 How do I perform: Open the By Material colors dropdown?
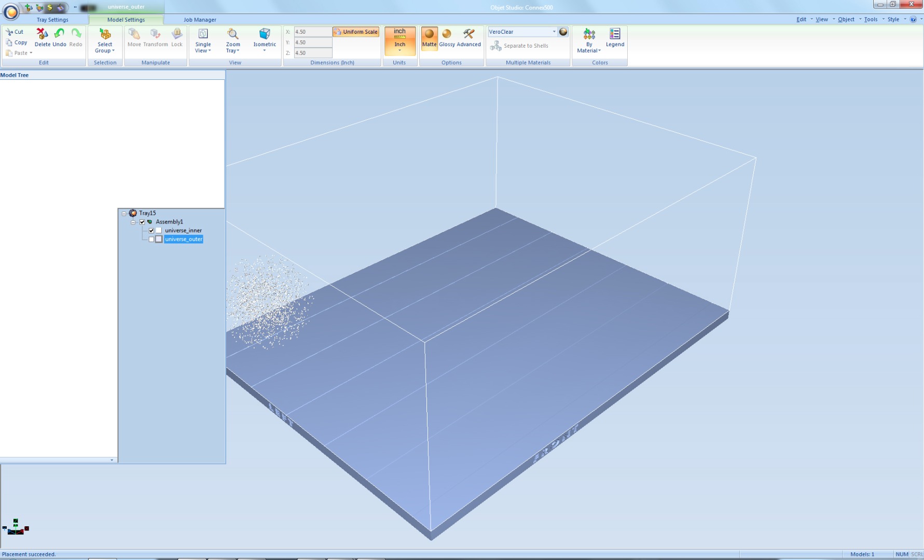(x=589, y=40)
